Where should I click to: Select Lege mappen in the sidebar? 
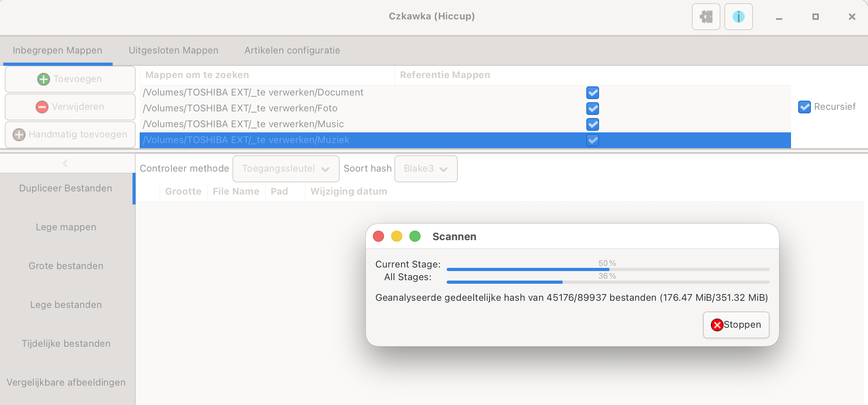(66, 227)
